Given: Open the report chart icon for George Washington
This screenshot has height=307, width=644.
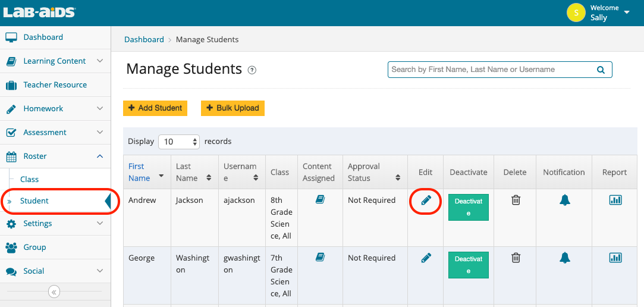Looking at the screenshot, I should point(615,258).
